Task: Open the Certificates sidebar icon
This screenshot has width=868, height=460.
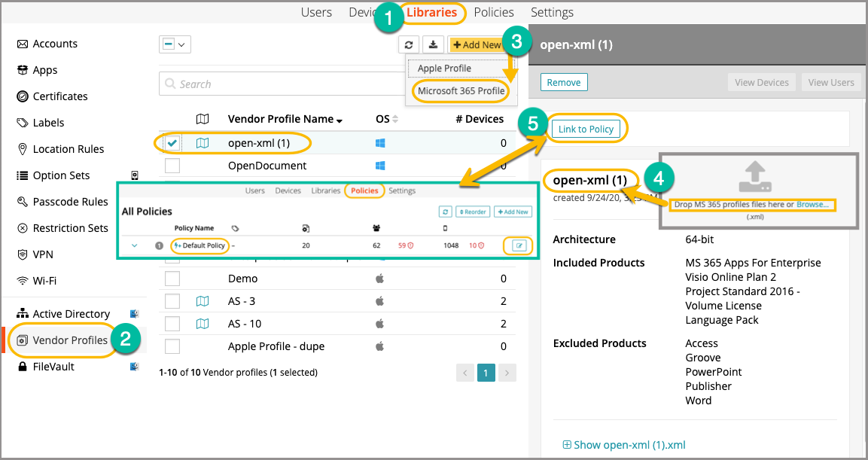Action: pos(23,96)
